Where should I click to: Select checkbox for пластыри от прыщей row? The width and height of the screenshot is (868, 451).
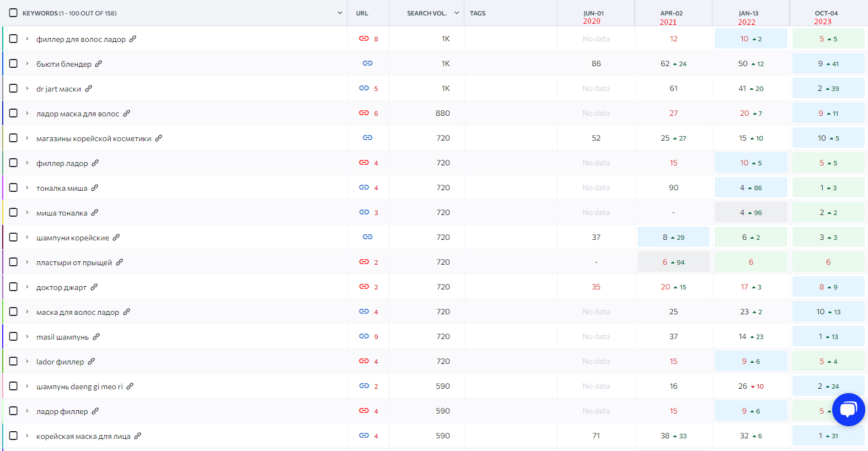pos(13,262)
